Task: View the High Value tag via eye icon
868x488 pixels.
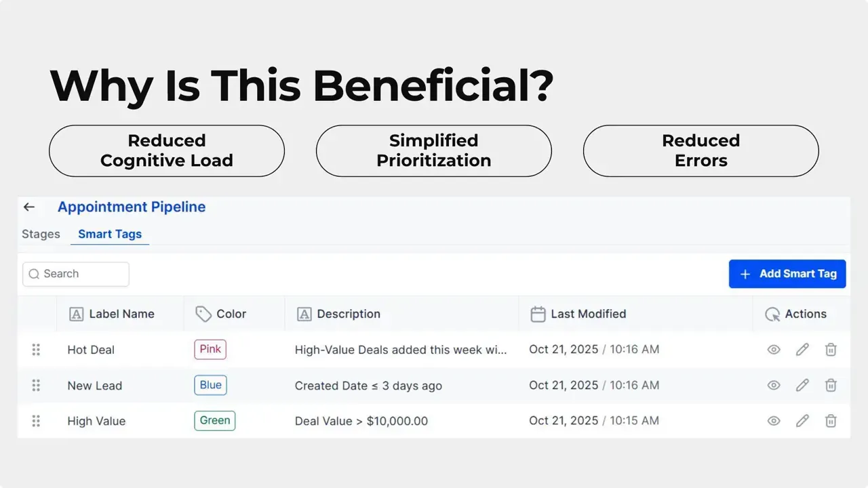Action: (x=774, y=421)
